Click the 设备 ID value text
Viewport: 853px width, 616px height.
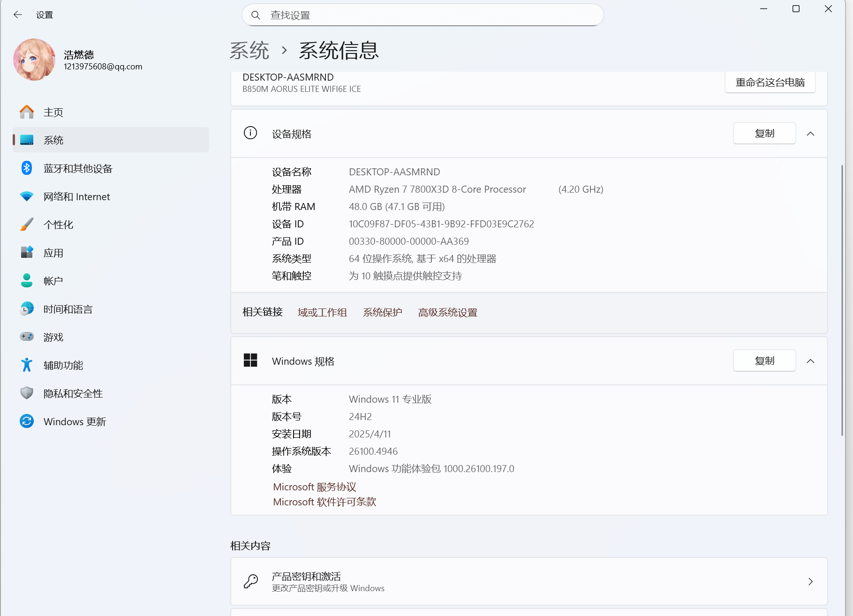tap(441, 224)
